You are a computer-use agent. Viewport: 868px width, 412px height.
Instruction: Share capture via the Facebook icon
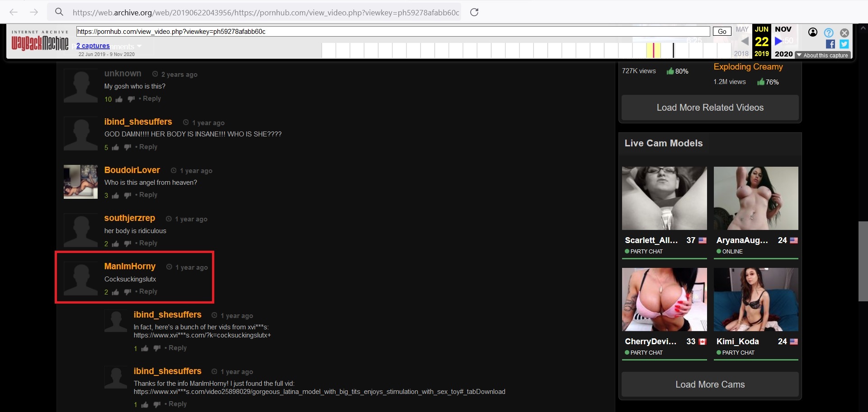tap(830, 44)
